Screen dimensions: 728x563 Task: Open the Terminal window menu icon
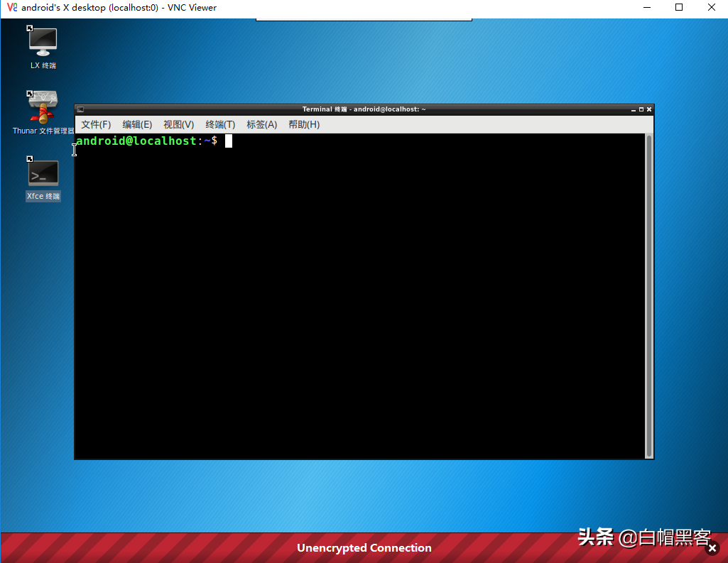point(80,109)
